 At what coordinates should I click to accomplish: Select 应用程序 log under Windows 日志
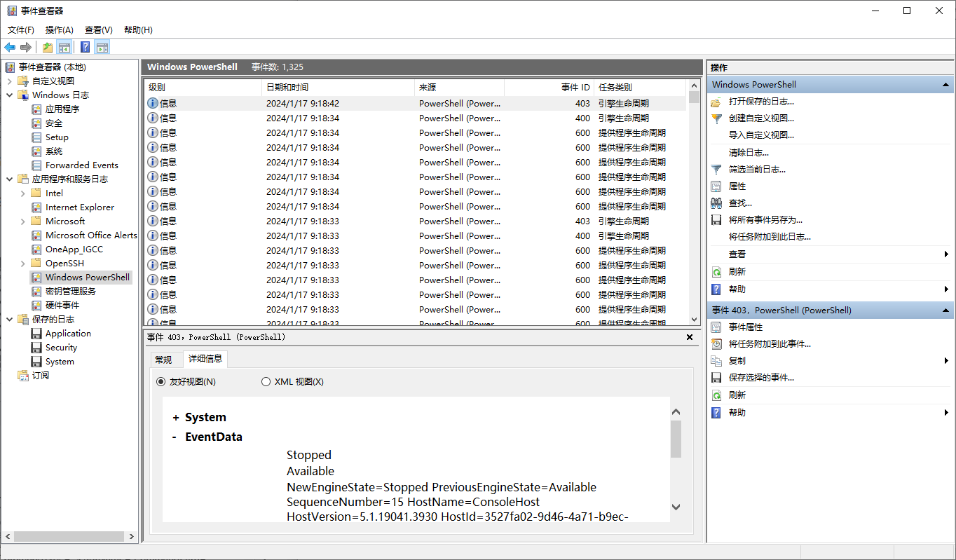point(62,109)
